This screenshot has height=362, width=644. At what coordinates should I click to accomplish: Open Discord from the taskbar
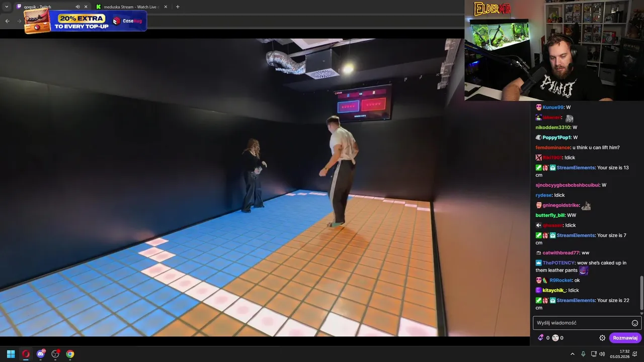click(x=41, y=354)
